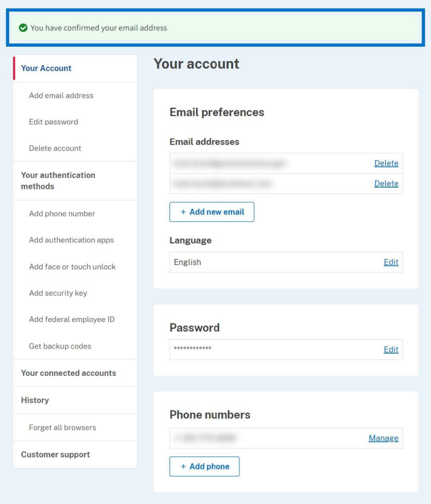
Task: Click the plus icon on Add phone
Action: click(x=185, y=466)
